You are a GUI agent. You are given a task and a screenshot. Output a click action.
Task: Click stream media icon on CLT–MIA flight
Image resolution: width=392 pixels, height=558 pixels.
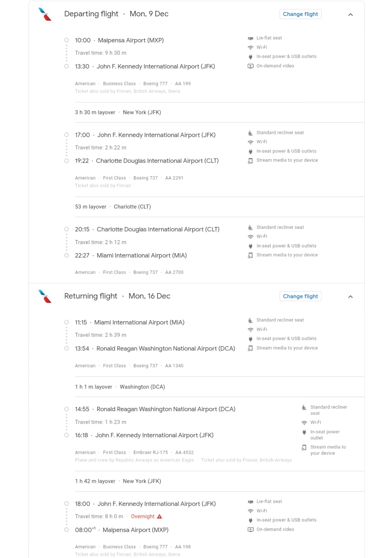coord(250,255)
